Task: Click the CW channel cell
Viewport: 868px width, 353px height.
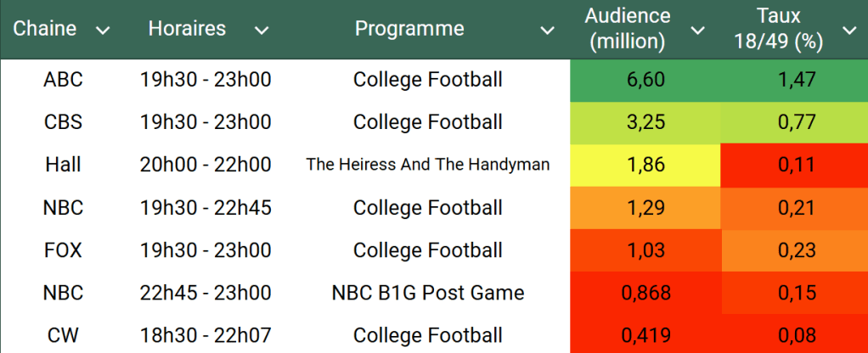Action: 64,335
